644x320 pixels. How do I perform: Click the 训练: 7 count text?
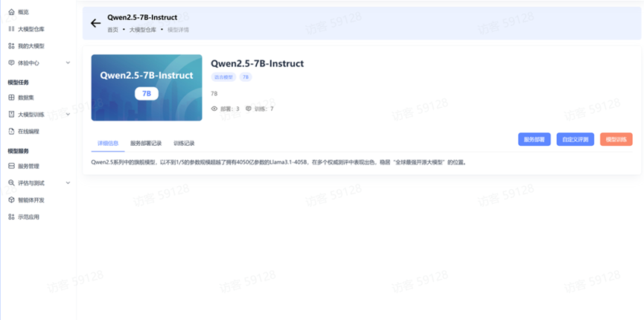(264, 109)
